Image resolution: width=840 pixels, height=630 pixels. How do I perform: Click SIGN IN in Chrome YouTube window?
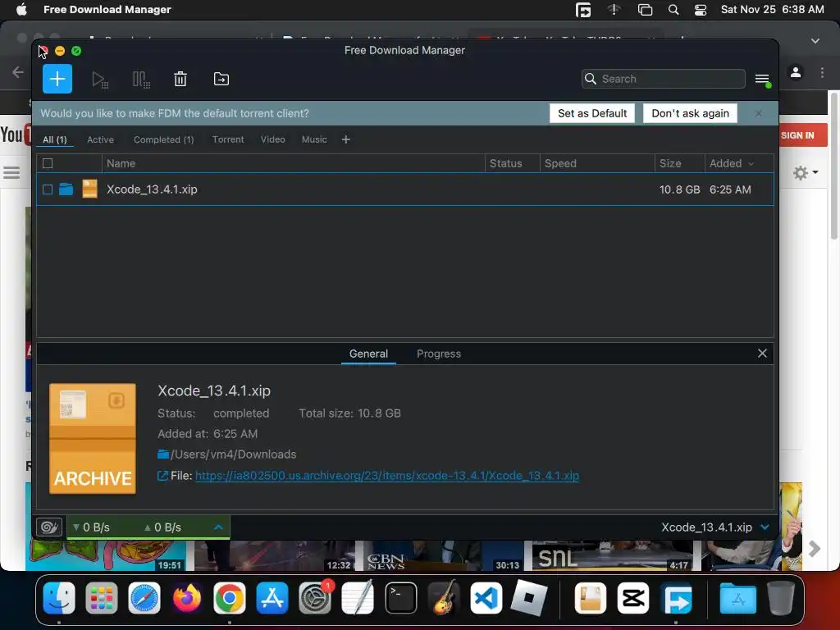point(797,135)
